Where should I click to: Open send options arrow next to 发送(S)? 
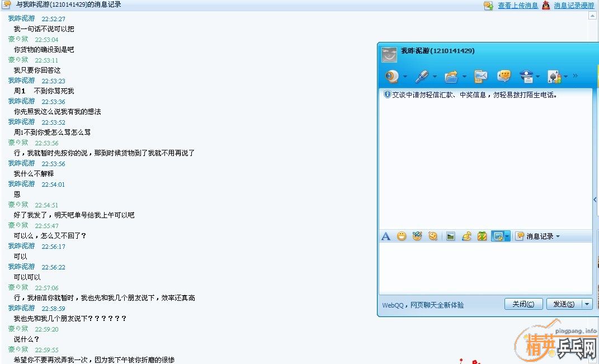pyautogui.click(x=587, y=304)
